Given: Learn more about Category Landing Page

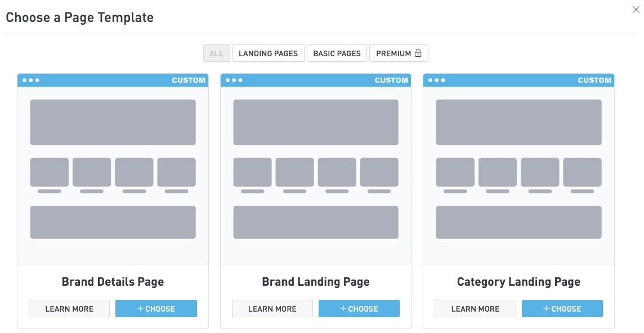Looking at the screenshot, I should pyautogui.click(x=475, y=309).
